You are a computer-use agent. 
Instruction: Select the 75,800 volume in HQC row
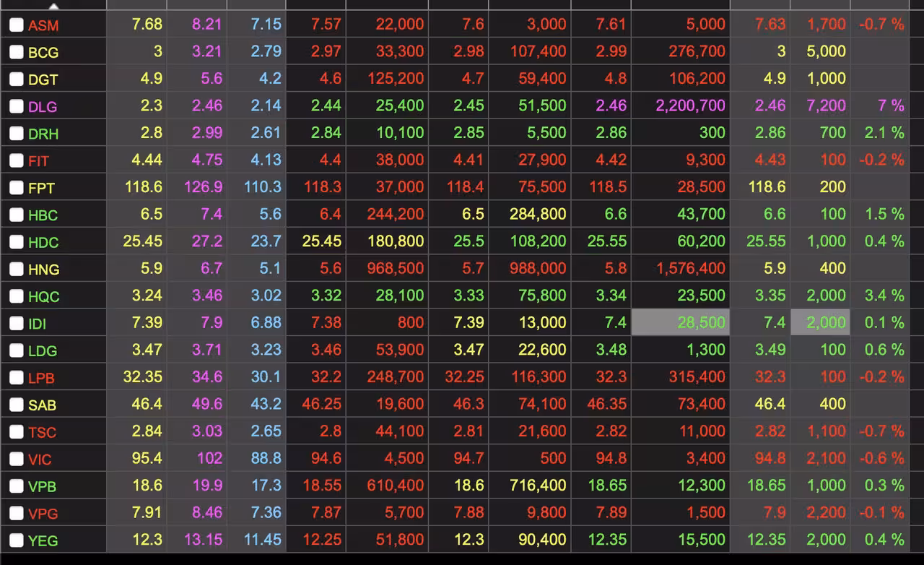[x=542, y=295]
